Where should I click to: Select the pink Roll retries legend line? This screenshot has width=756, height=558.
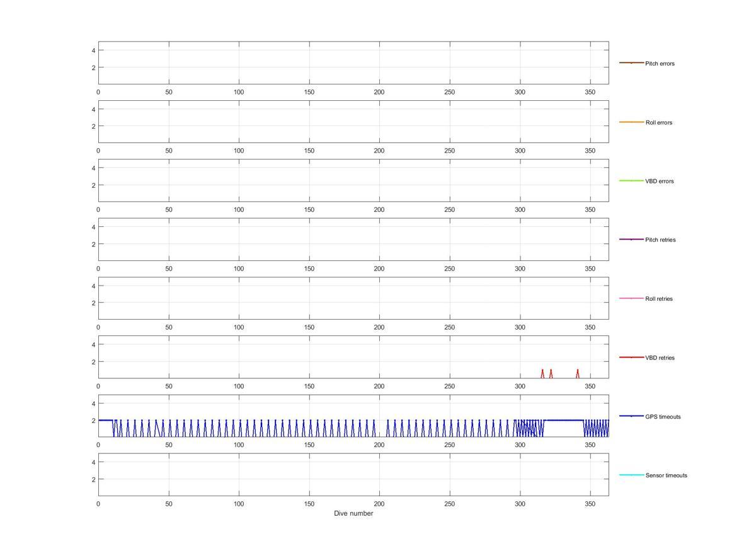coord(631,298)
